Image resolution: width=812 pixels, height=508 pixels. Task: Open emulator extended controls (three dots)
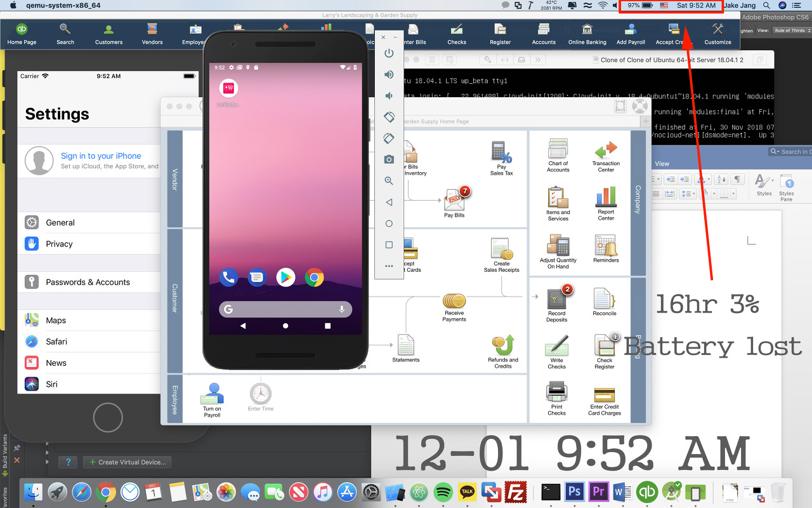coord(389,266)
